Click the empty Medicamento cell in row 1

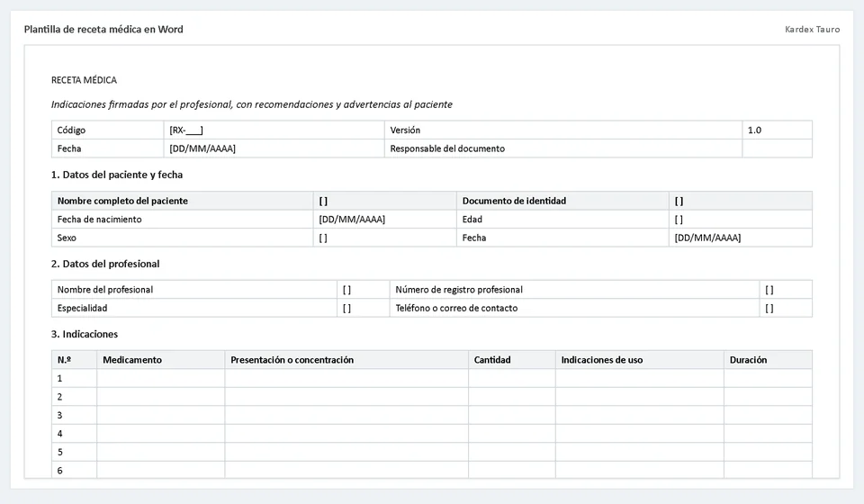pyautogui.click(x=161, y=378)
